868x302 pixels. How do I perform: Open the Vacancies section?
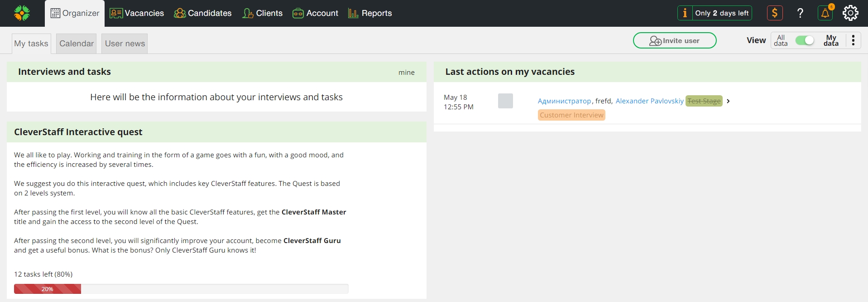tap(137, 13)
